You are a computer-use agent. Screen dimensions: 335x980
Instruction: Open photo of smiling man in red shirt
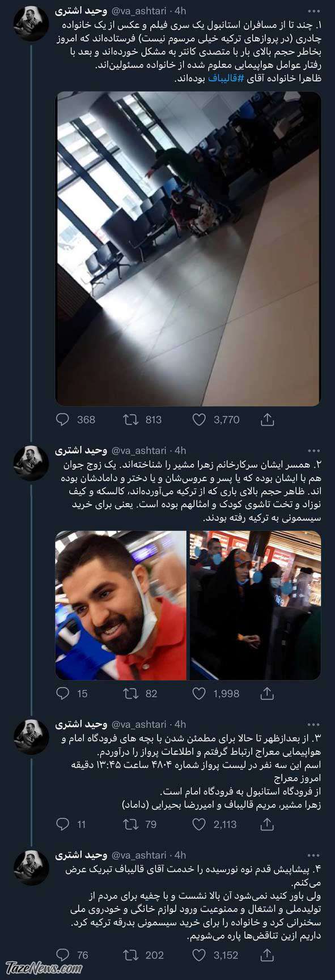tap(121, 605)
